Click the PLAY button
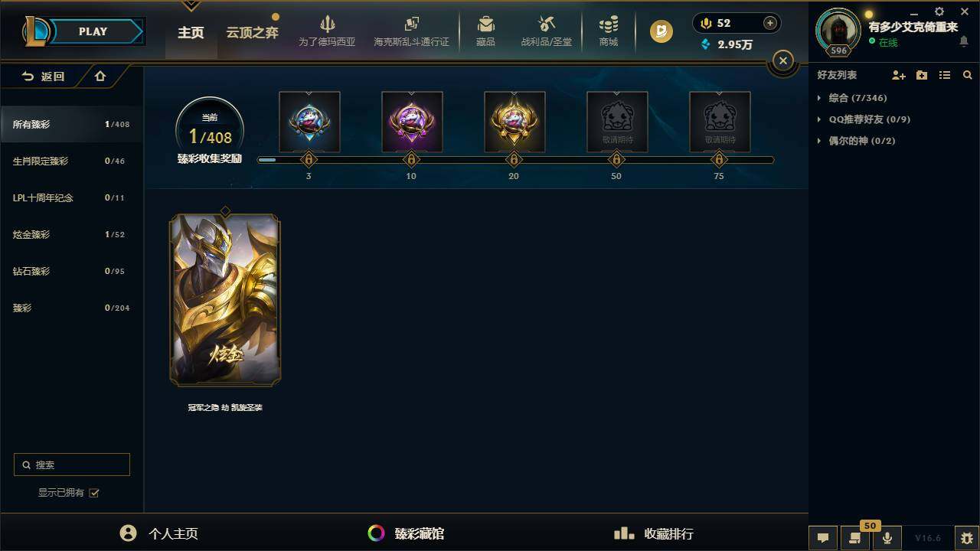The image size is (980, 551). click(x=93, y=31)
